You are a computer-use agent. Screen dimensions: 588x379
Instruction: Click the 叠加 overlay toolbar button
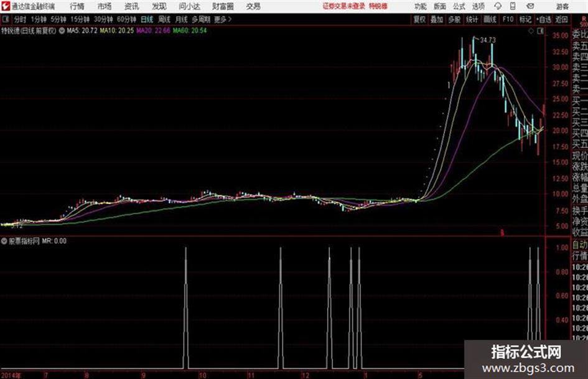pos(437,19)
